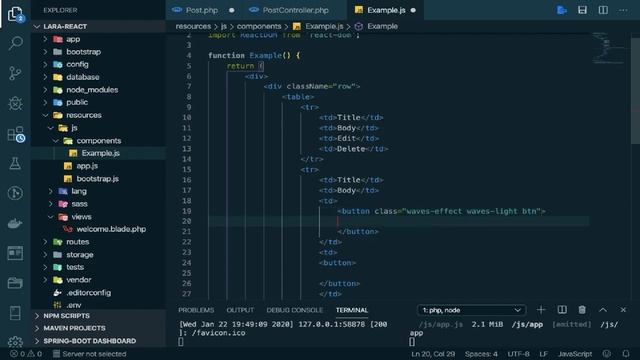The width and height of the screenshot is (640, 360).
Task: Open app.js in the file tree
Action: pos(98,166)
